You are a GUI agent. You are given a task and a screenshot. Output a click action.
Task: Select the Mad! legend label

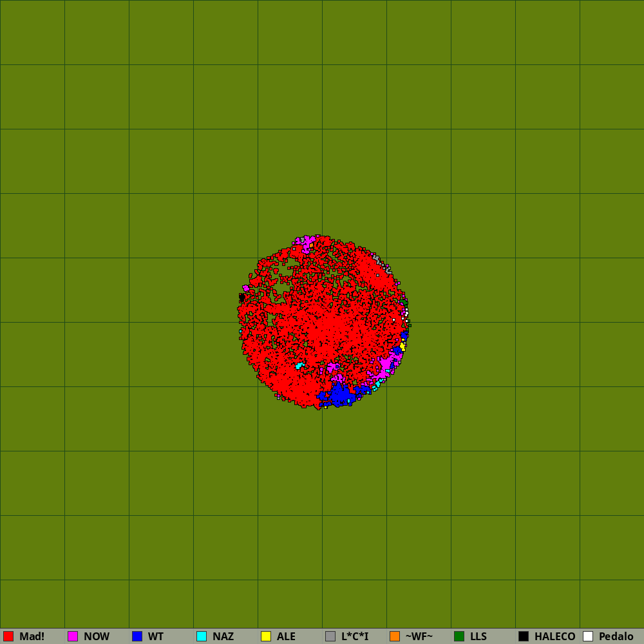[32, 636]
